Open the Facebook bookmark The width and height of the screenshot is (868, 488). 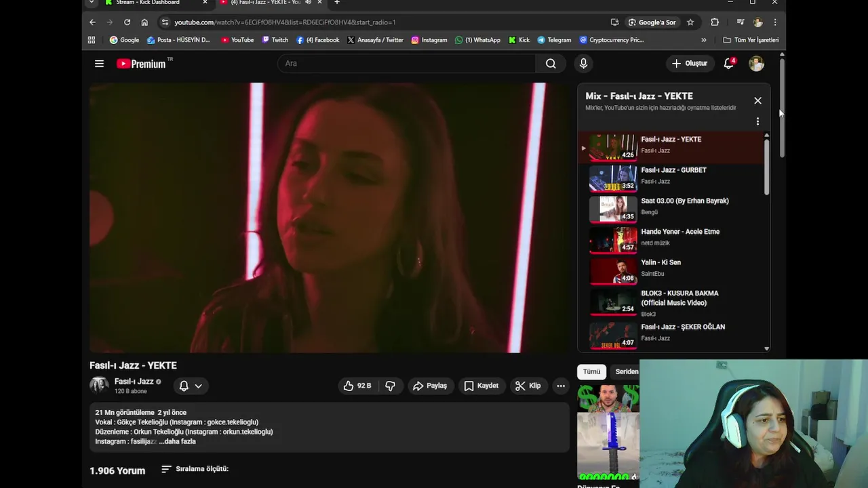point(317,40)
